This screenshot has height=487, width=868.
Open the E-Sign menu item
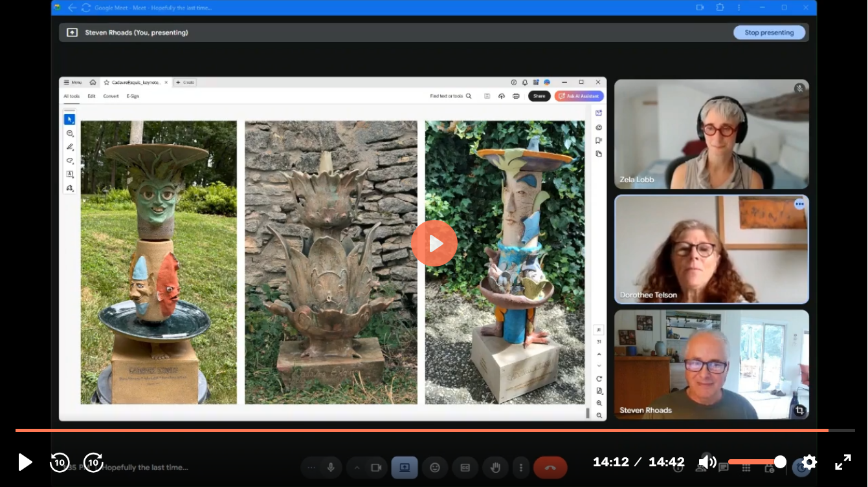133,96
